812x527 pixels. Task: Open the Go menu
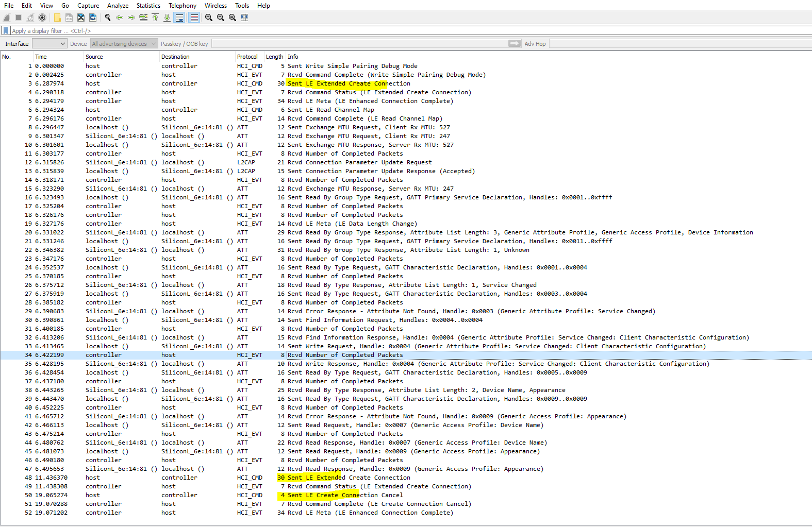click(65, 6)
